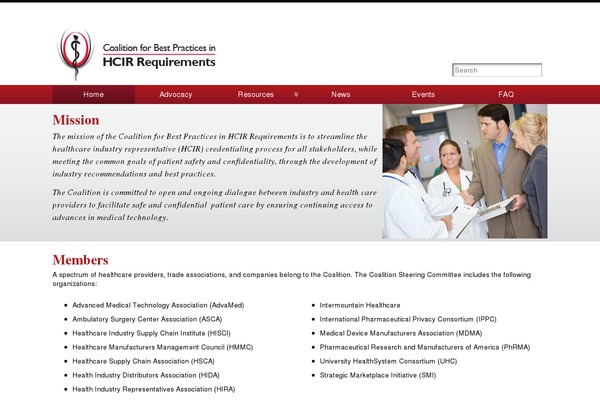Screen dimensions: 600x400
Task: Focus the Search input field
Action: tap(497, 70)
